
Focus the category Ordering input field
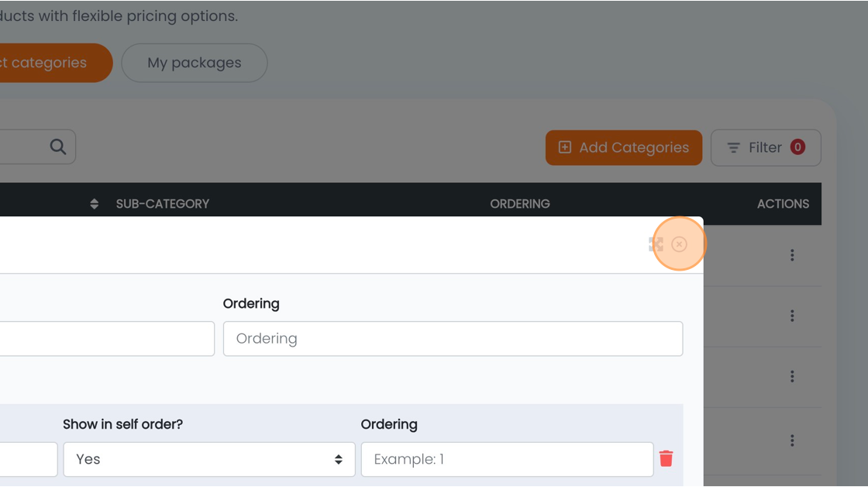453,339
